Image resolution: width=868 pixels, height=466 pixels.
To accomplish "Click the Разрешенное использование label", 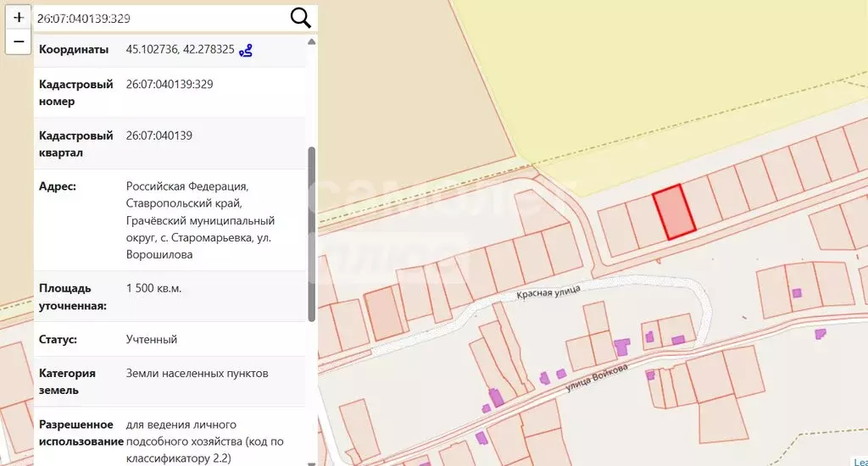I will coord(81,433).
